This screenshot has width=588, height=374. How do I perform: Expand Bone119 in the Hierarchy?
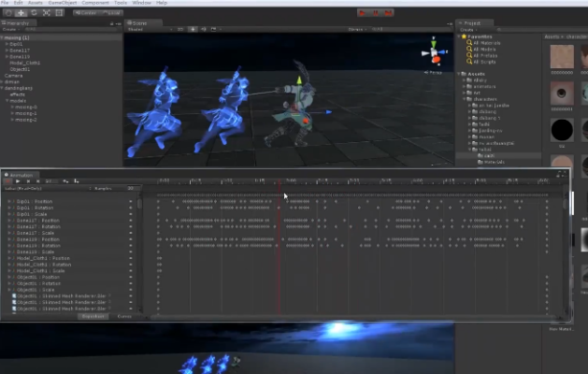click(7, 57)
